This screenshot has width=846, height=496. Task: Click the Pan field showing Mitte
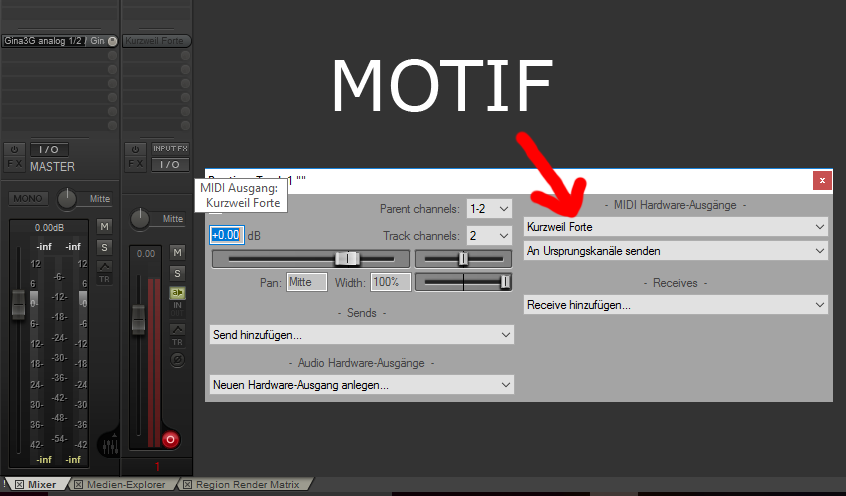pyautogui.click(x=306, y=282)
